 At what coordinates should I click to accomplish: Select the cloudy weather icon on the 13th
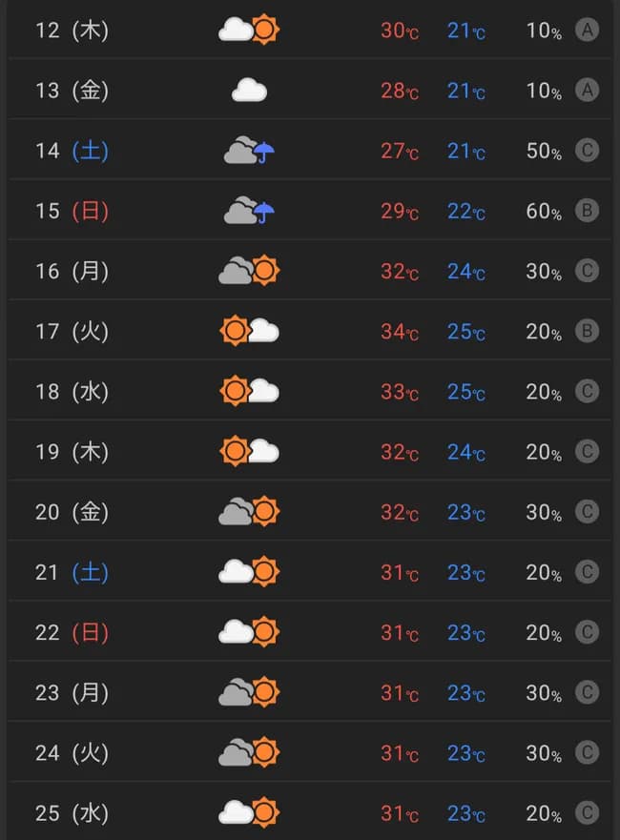click(x=248, y=89)
